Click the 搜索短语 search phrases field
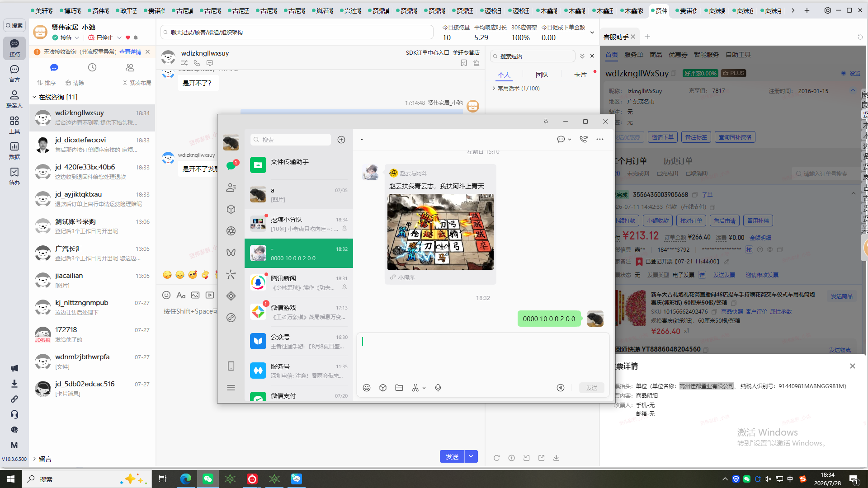Viewport: 868px width, 488px height. click(x=533, y=56)
